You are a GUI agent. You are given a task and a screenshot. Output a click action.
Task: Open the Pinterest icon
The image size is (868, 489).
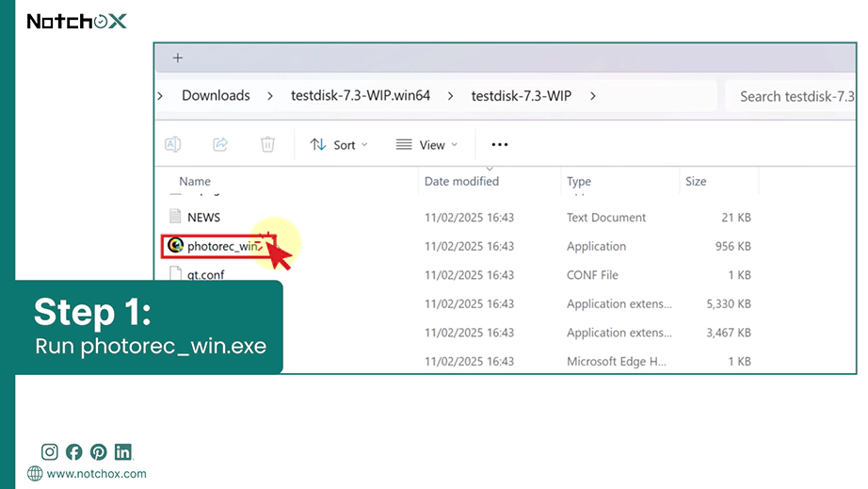(99, 452)
